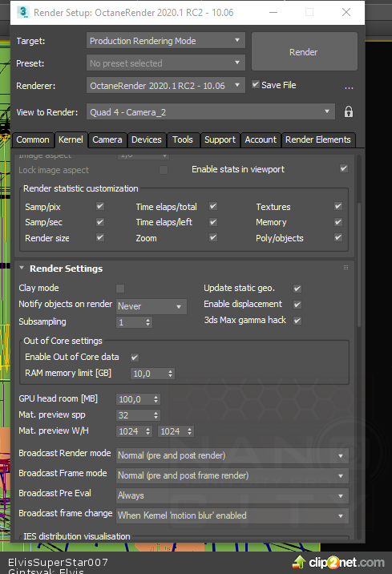Open the Target dropdown
This screenshot has height=574, width=392.
click(x=165, y=41)
